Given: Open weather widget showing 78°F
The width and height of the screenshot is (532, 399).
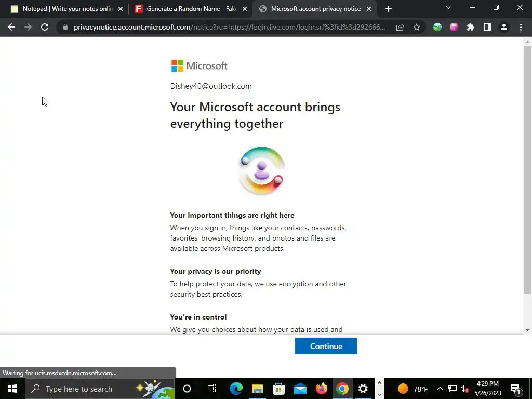Looking at the screenshot, I should pyautogui.click(x=413, y=389).
